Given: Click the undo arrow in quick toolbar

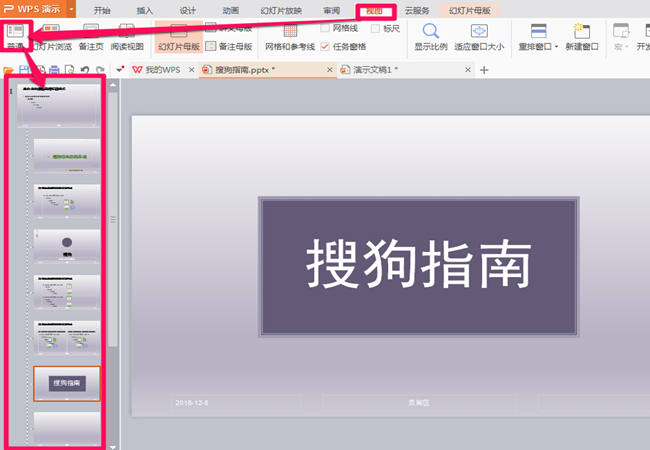Looking at the screenshot, I should coord(85,70).
